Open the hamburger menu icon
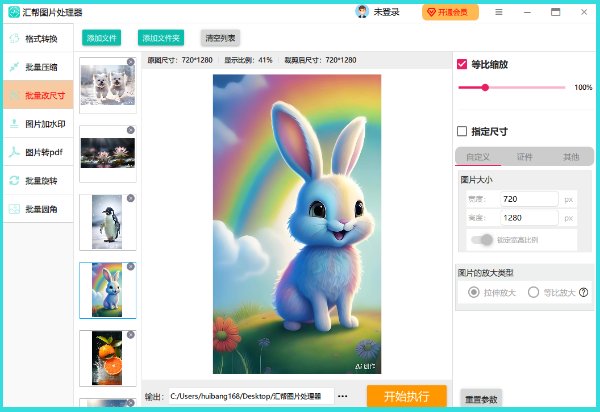This screenshot has width=600, height=412. coord(499,12)
